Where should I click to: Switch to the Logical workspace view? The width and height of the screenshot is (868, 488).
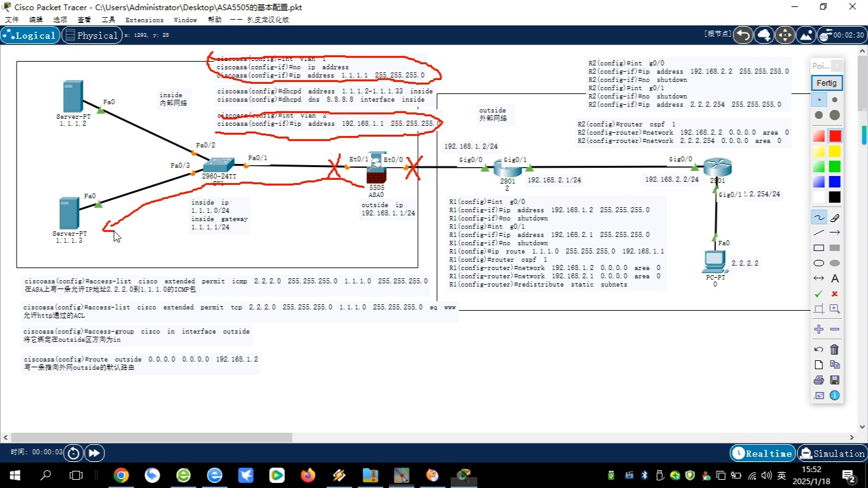[30, 36]
